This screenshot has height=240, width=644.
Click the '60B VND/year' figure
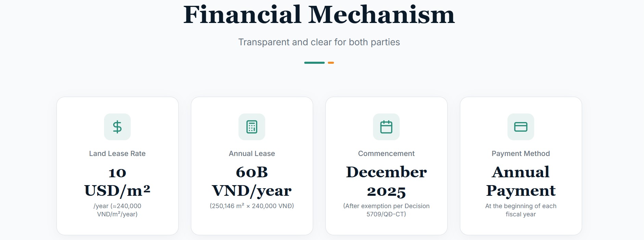(x=252, y=181)
